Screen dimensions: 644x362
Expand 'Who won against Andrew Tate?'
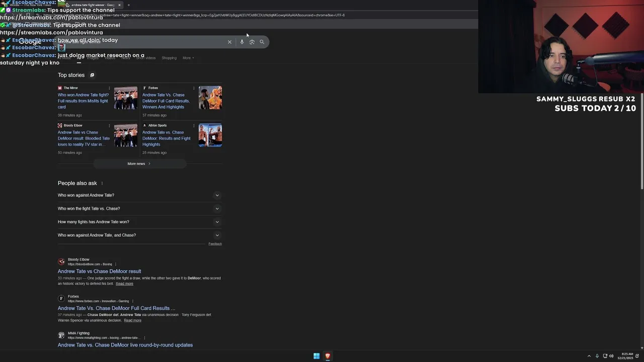140,195
